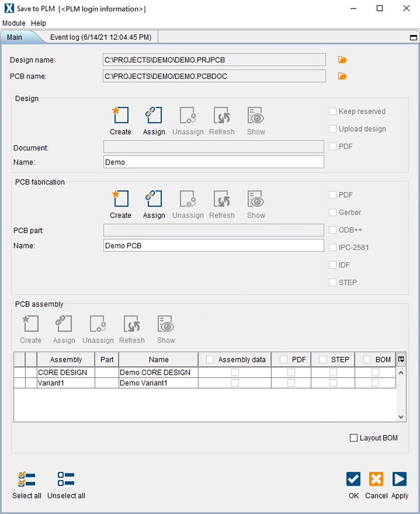Open the Module menu

[x=14, y=23]
